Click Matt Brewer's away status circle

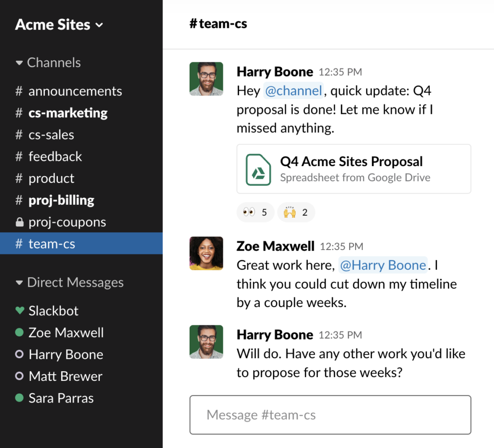[x=19, y=376]
